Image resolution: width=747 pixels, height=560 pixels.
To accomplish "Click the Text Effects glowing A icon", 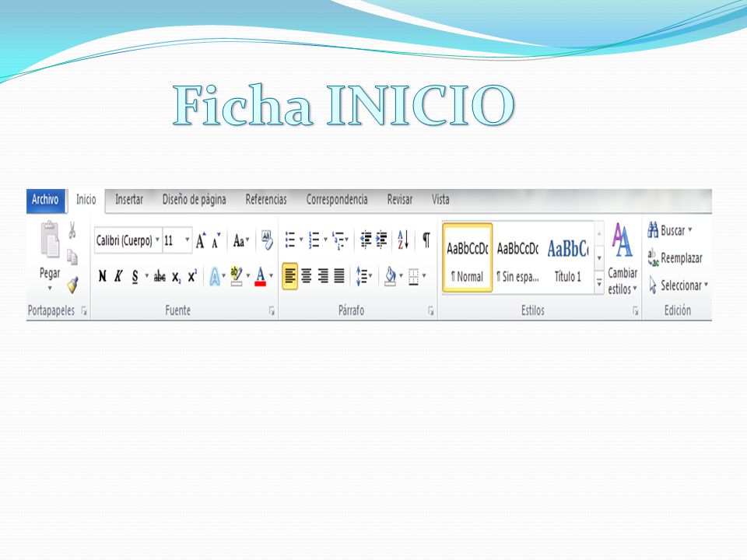I will pos(215,276).
